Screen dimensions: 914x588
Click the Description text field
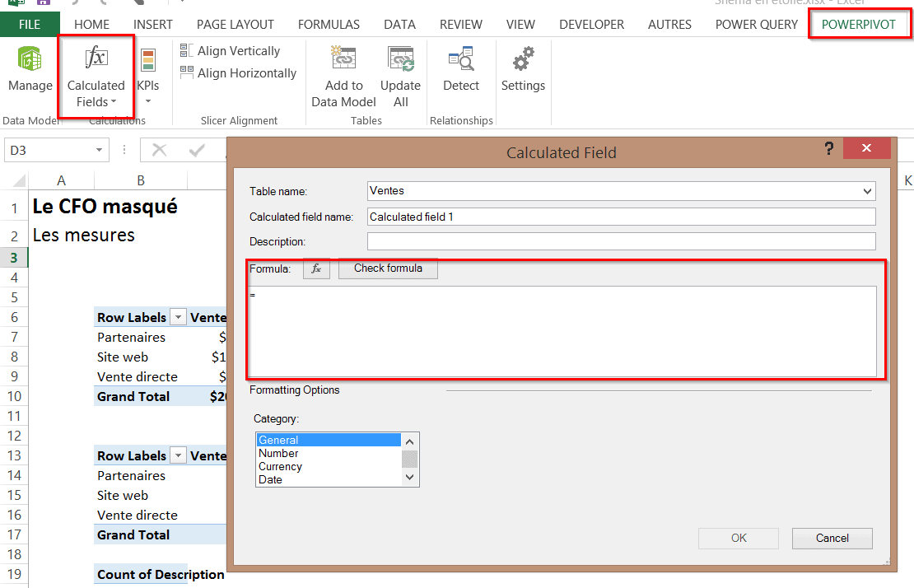point(621,241)
